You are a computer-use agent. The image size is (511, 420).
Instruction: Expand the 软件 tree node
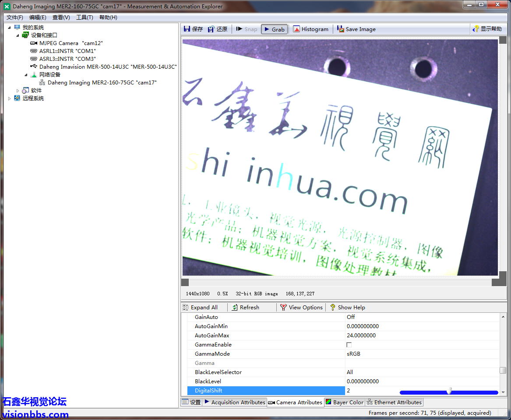pyautogui.click(x=18, y=91)
